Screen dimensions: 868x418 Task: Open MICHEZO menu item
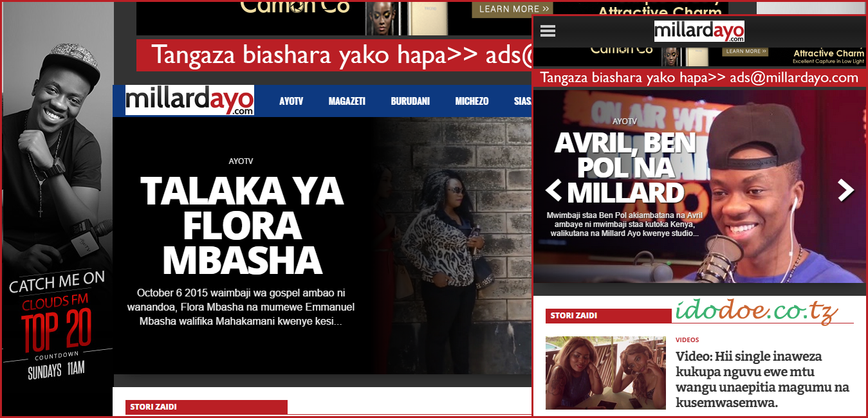(472, 101)
